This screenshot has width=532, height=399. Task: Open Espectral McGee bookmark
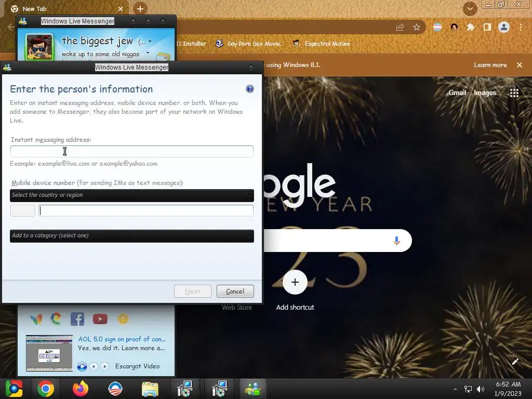(x=322, y=44)
